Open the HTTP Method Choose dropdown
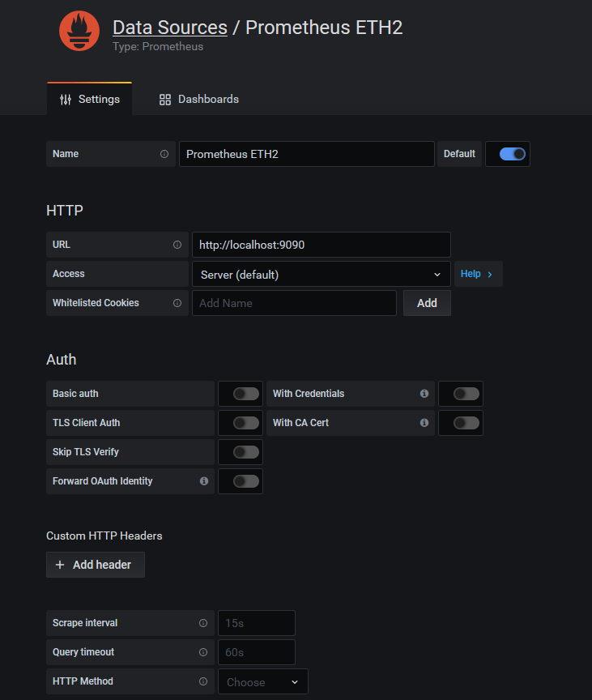 click(262, 681)
